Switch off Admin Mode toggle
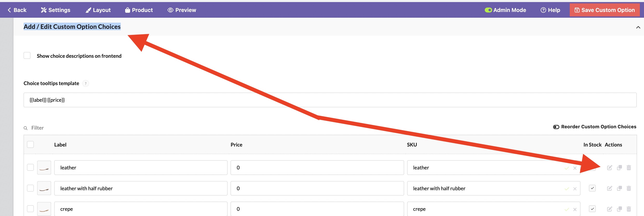644x216 pixels. coord(488,10)
